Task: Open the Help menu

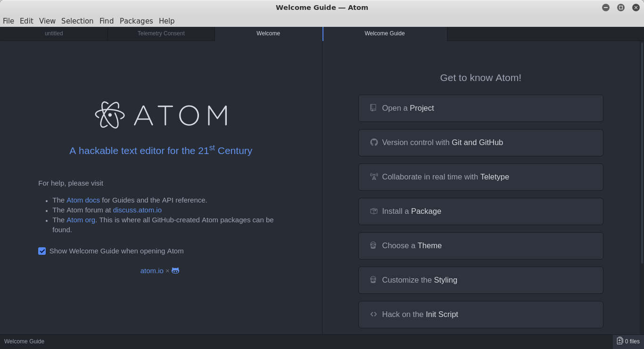Action: click(x=167, y=21)
